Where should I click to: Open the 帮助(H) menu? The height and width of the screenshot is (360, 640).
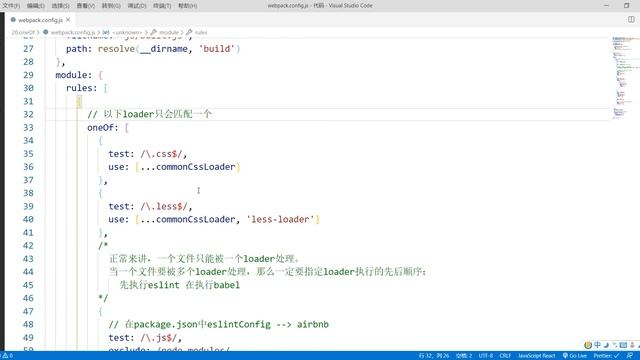(x=187, y=6)
